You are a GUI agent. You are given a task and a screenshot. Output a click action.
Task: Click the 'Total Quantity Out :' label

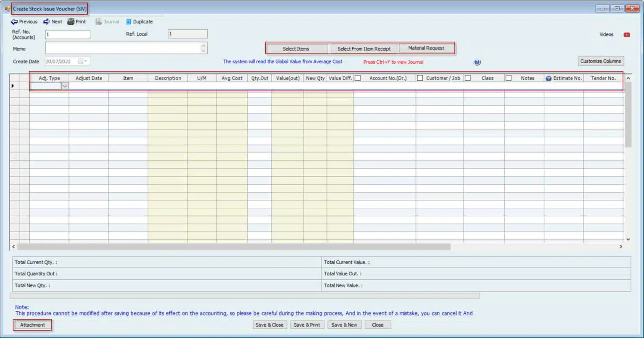pos(36,273)
